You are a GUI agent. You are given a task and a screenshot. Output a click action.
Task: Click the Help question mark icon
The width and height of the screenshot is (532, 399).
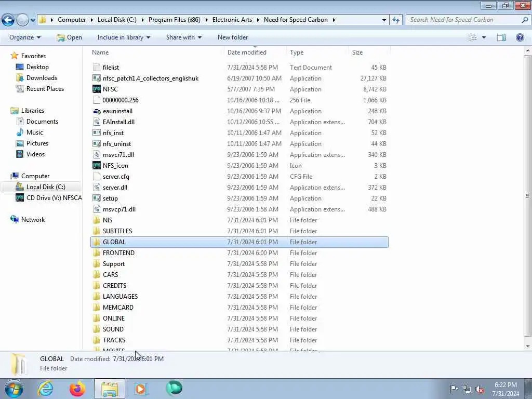[x=520, y=37]
